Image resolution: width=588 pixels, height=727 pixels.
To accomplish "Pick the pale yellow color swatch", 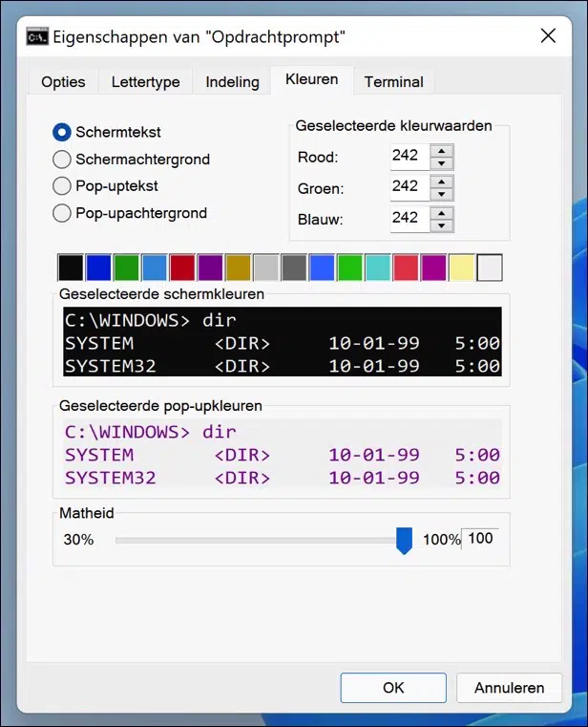I will 461,267.
